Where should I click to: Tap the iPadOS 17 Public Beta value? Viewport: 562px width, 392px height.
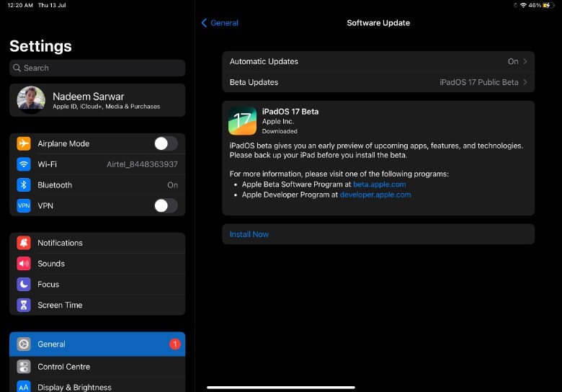[x=479, y=82]
